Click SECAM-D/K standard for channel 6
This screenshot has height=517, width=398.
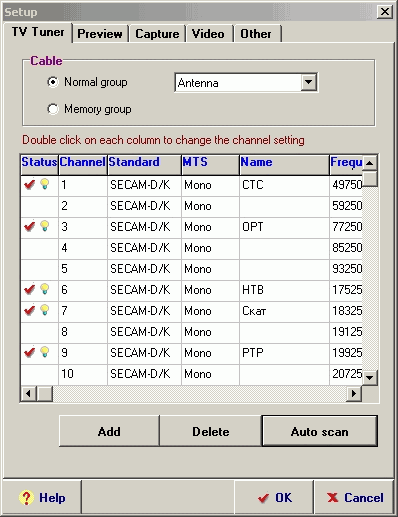coord(144,290)
